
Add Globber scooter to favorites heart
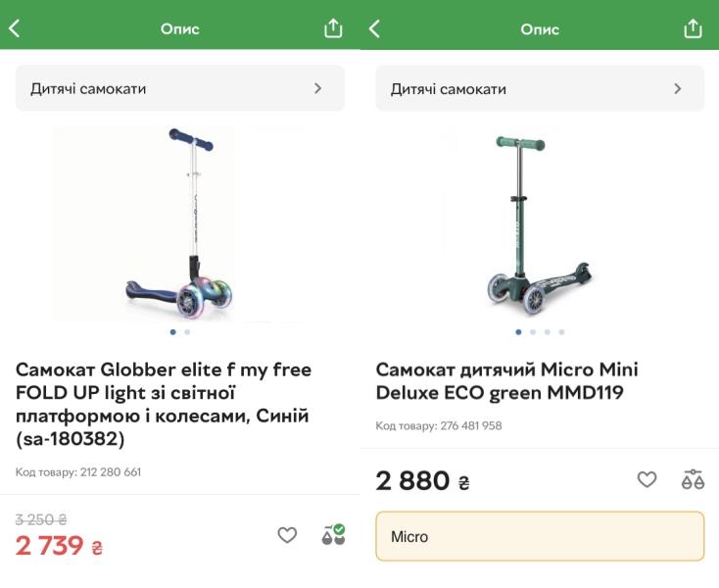click(x=287, y=535)
